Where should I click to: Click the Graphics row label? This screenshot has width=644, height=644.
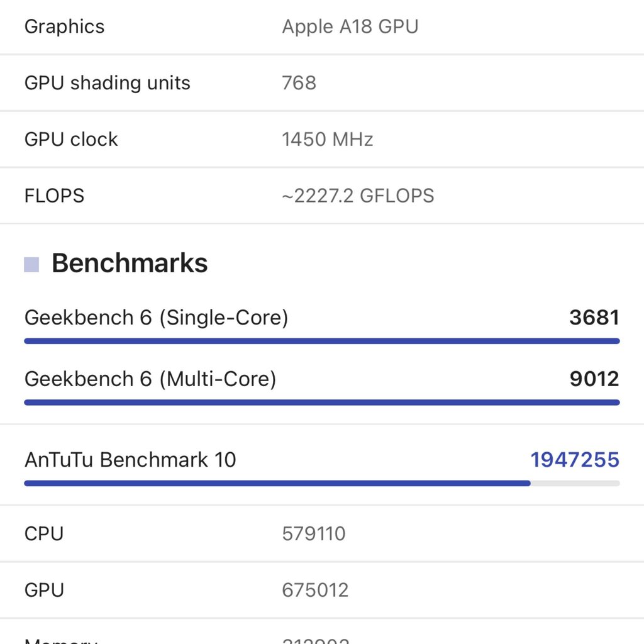click(64, 26)
